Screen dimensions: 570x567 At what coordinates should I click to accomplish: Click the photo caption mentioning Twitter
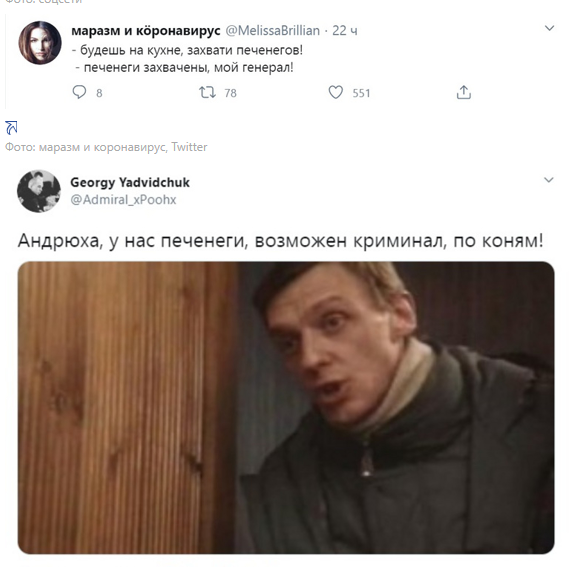pyautogui.click(x=106, y=147)
